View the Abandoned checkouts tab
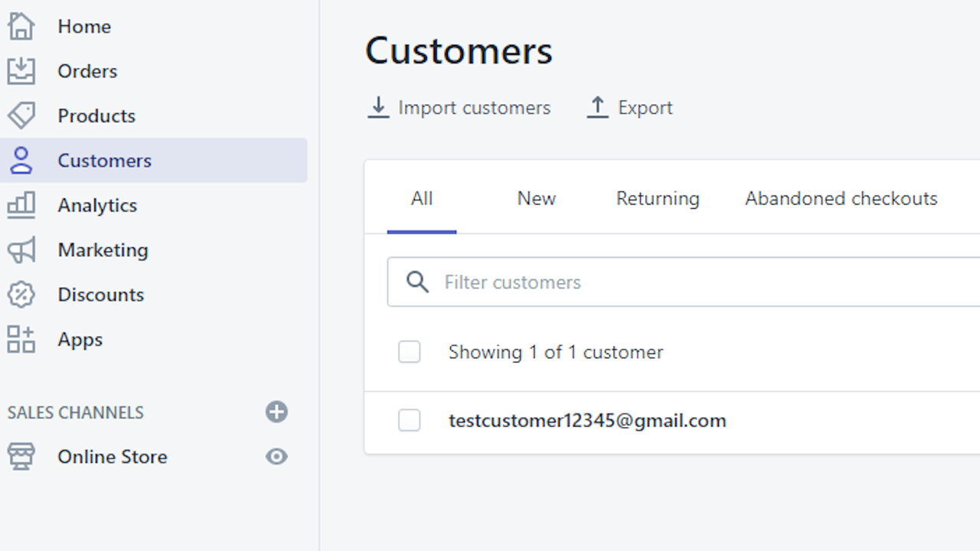The height and width of the screenshot is (551, 980). point(840,198)
